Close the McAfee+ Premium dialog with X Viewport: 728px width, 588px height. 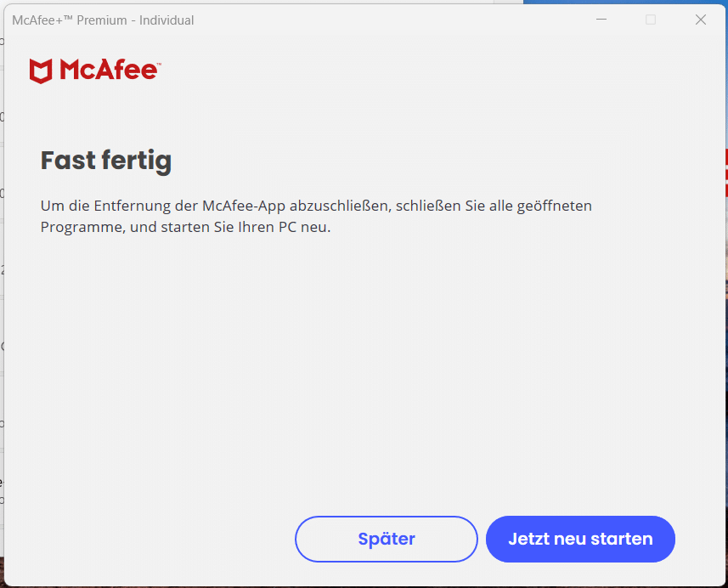point(701,20)
